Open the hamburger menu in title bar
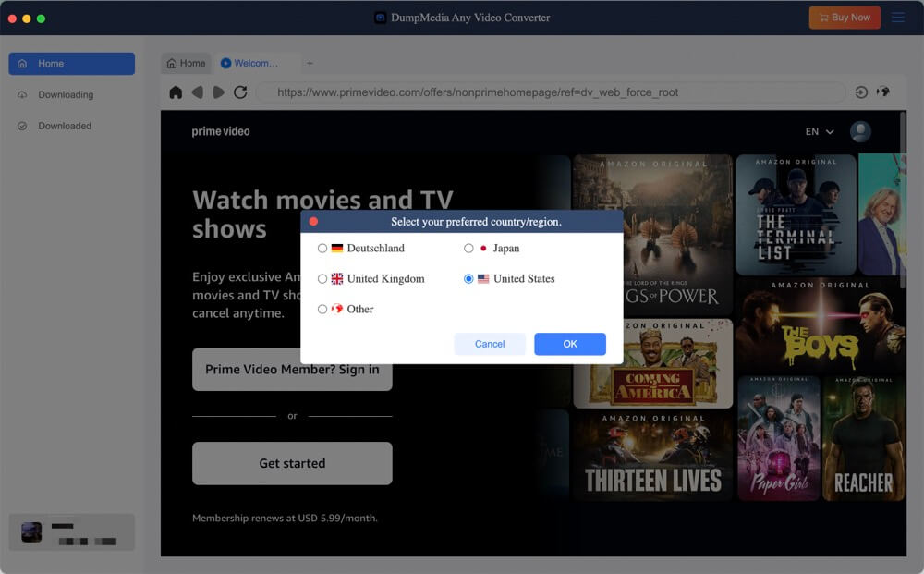924x574 pixels. tap(898, 18)
